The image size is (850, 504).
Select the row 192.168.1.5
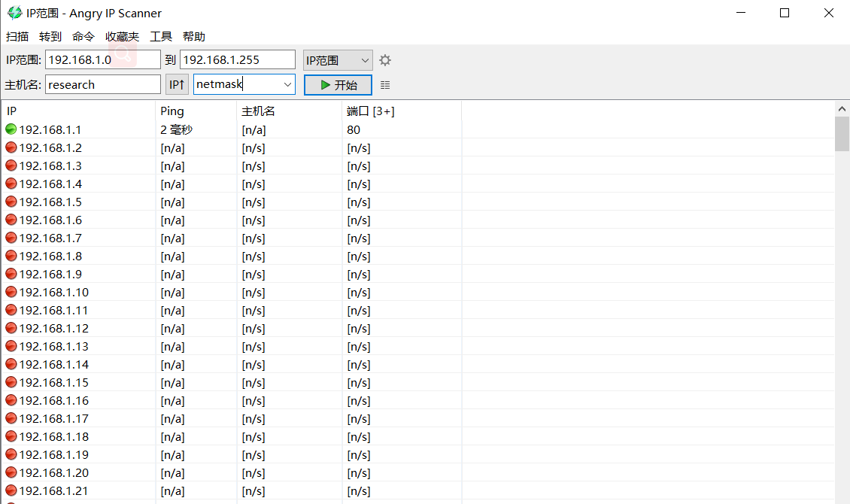coord(417,202)
